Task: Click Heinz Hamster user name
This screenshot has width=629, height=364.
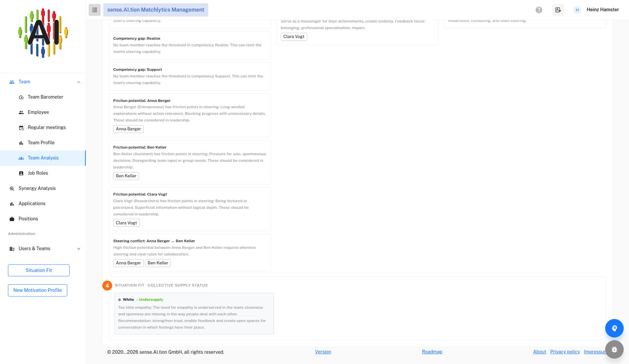Action: pyautogui.click(x=603, y=10)
